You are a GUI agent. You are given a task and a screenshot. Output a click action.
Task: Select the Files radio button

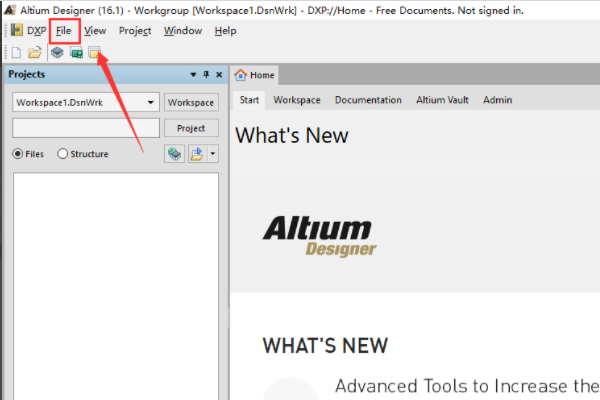tap(18, 153)
